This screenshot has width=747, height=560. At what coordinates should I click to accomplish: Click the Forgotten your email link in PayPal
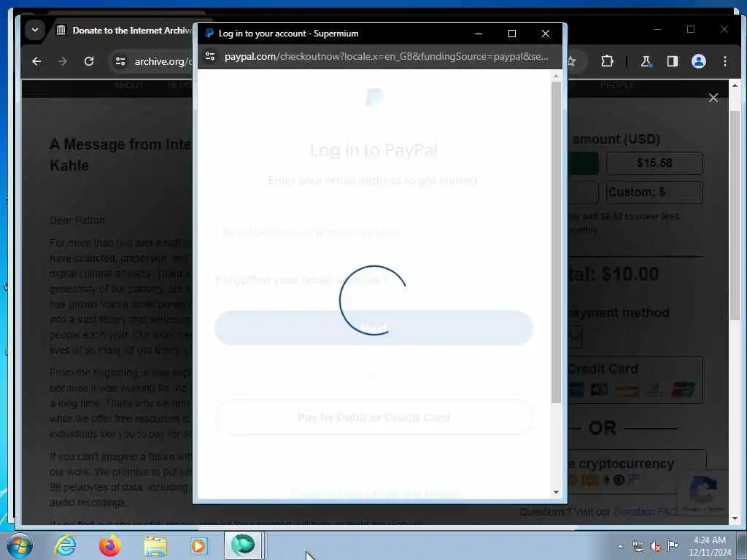301,280
